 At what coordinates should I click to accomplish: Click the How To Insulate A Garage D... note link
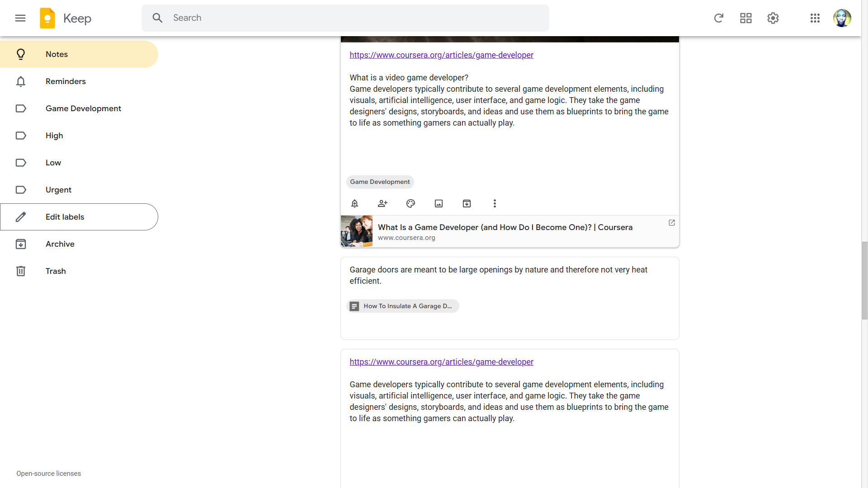(x=402, y=305)
